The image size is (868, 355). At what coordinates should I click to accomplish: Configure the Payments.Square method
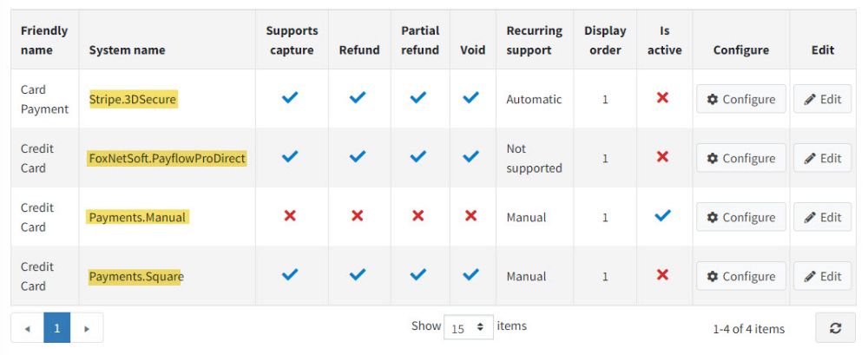click(740, 276)
